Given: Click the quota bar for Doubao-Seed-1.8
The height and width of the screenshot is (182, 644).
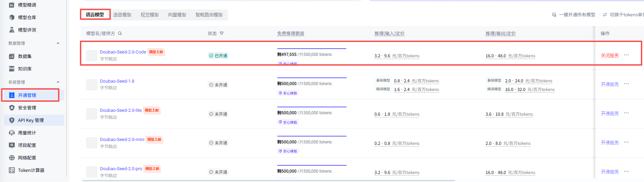Looking at the screenshot, I should (x=312, y=78).
